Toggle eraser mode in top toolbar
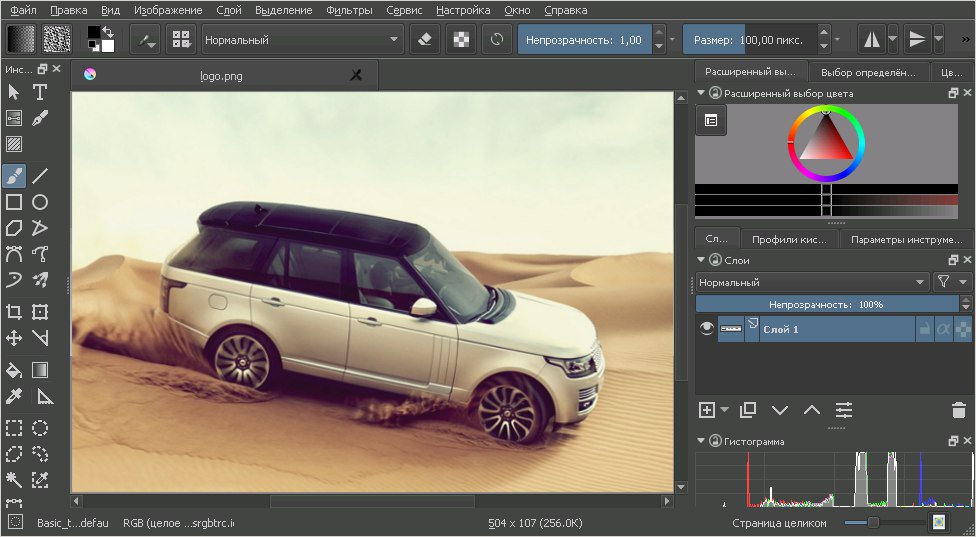The height and width of the screenshot is (537, 976). [425, 40]
